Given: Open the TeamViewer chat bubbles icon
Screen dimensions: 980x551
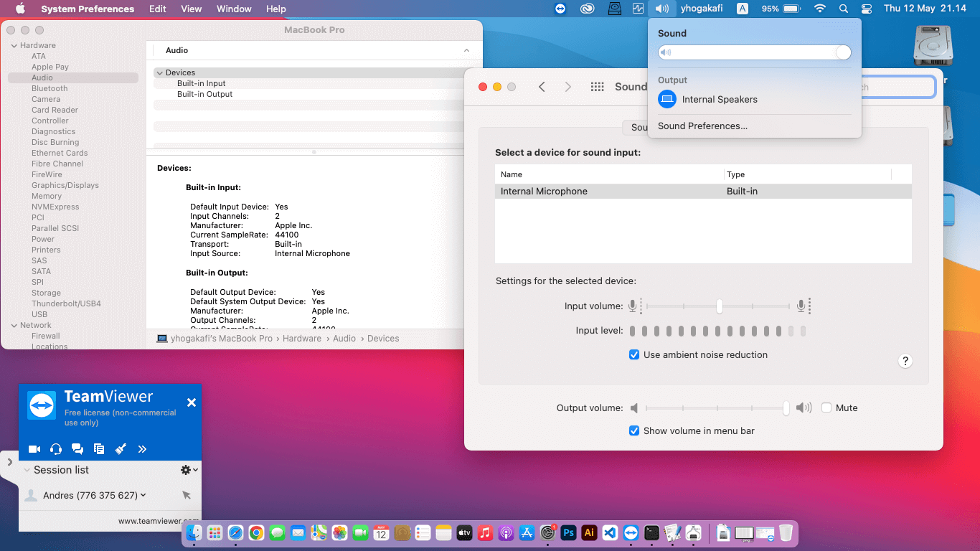Looking at the screenshot, I should [77, 449].
